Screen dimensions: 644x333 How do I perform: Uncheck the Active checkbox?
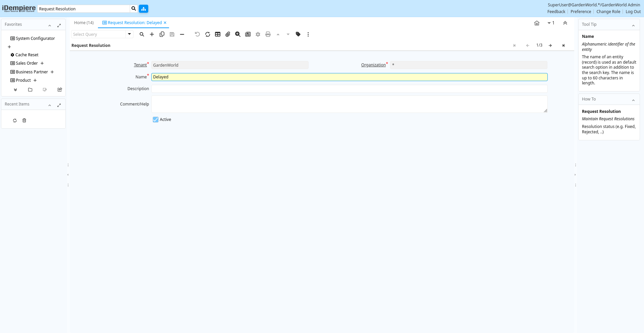pos(156,120)
